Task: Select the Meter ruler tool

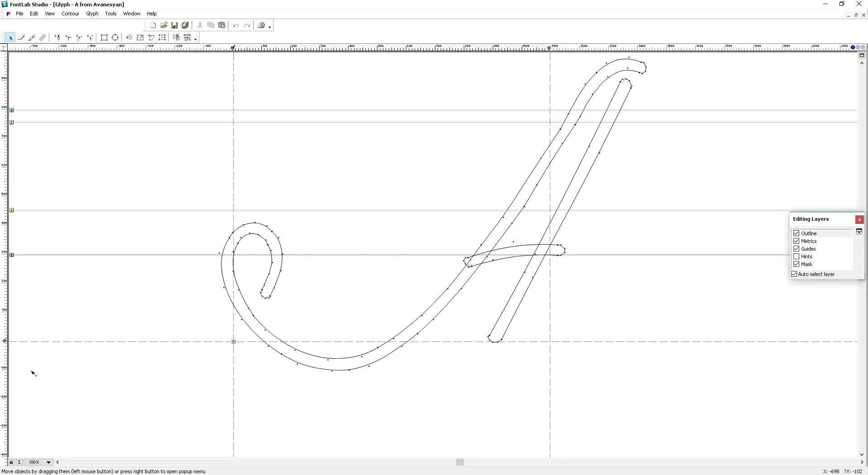Action: click(42, 38)
